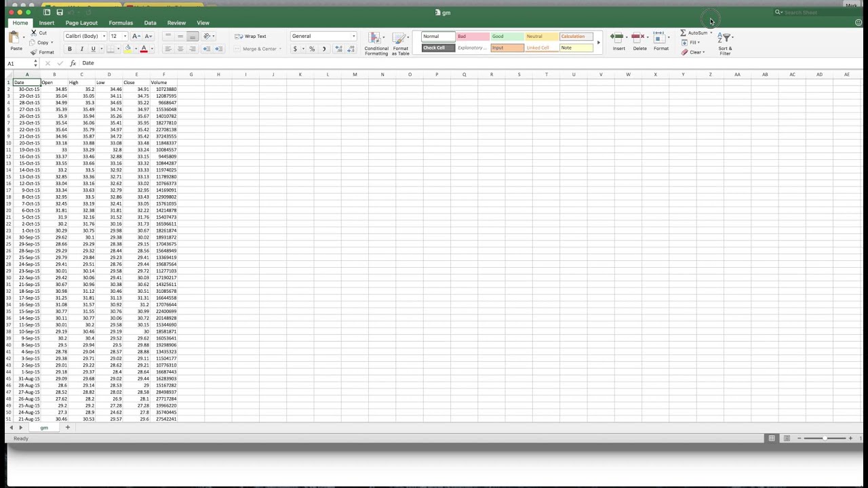Click the text orientation icon
Image resolution: width=868 pixels, height=488 pixels.
(x=207, y=36)
